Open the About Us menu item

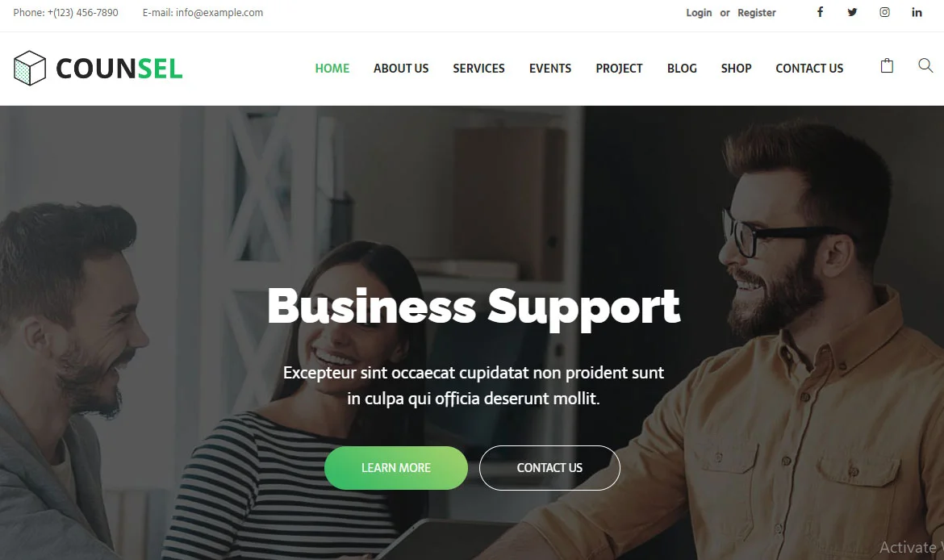[x=401, y=69]
